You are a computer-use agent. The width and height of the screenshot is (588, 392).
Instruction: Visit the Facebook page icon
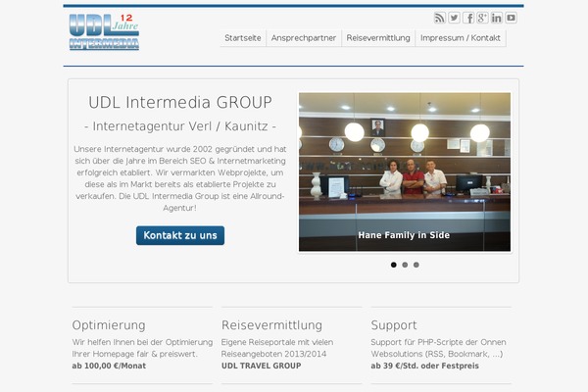pos(468,18)
